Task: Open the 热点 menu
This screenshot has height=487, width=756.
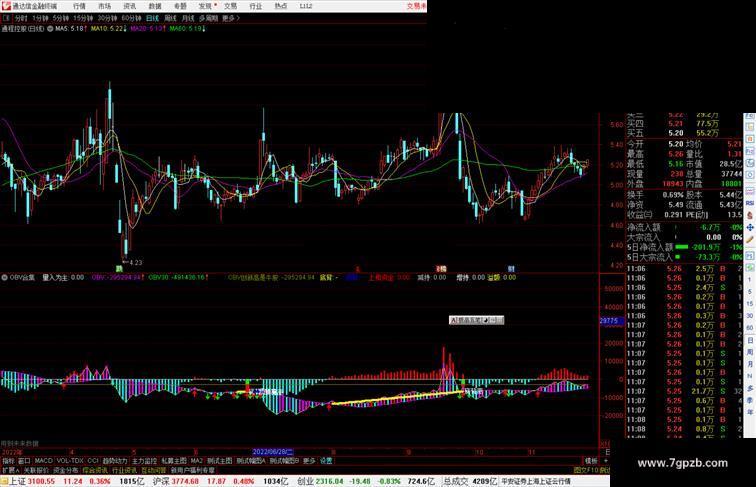Action: click(x=281, y=6)
